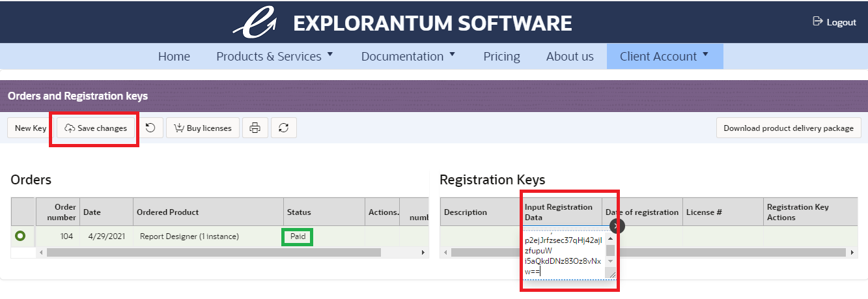Go to the Home menu item

click(174, 56)
